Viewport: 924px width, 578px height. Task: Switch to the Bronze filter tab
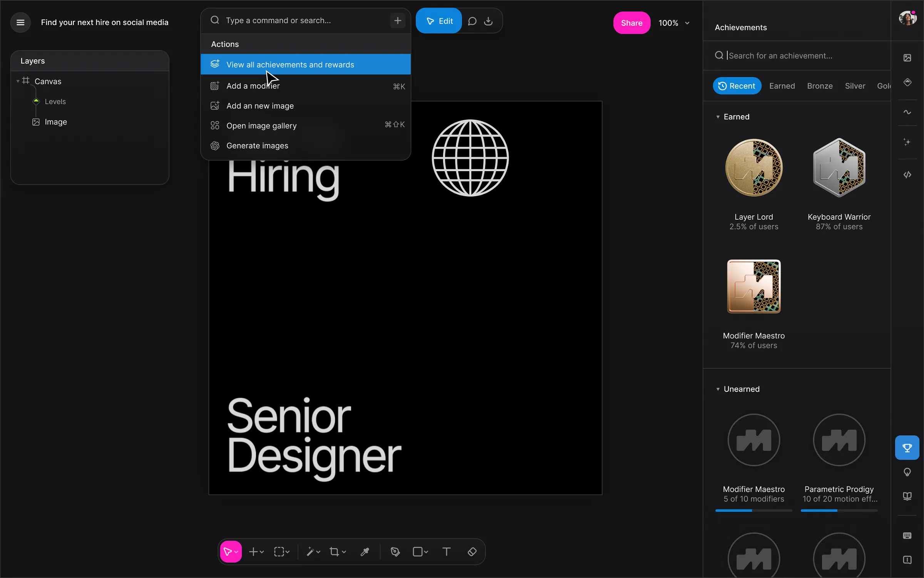tap(820, 86)
